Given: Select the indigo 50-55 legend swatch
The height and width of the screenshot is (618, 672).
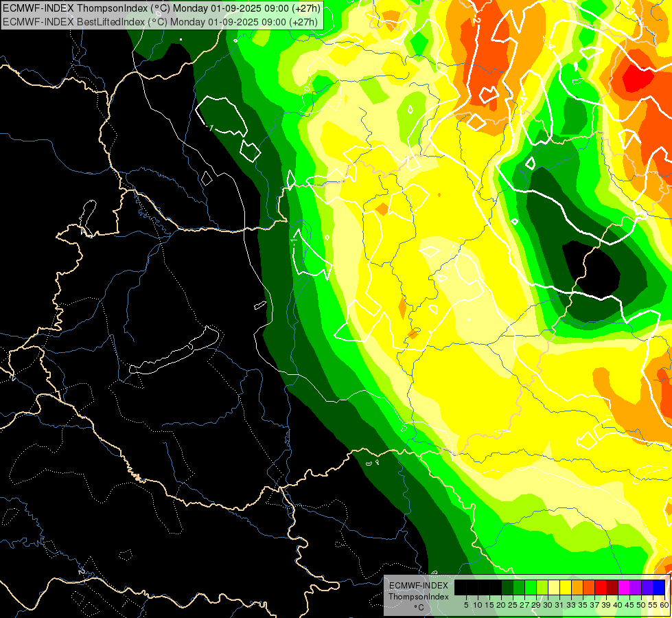Looking at the screenshot, I should 647,587.
